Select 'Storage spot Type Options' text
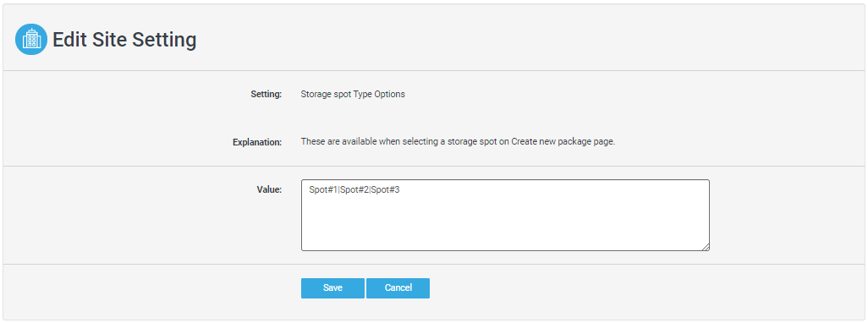 [x=353, y=94]
